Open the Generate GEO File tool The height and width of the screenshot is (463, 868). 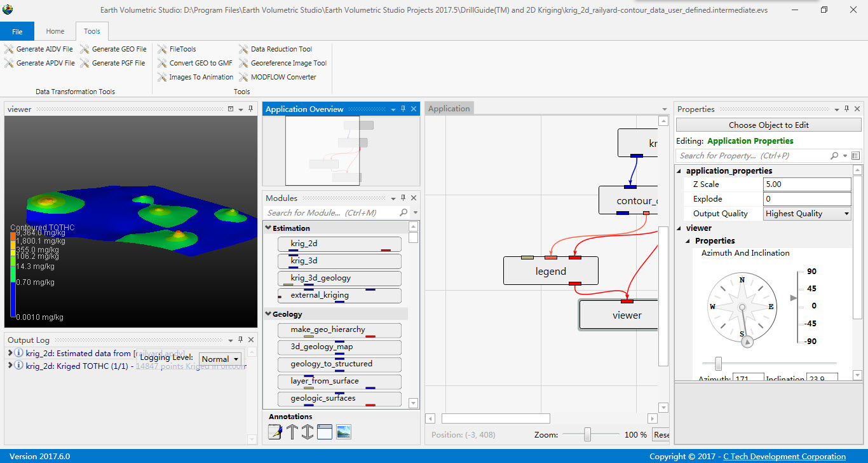(113, 49)
